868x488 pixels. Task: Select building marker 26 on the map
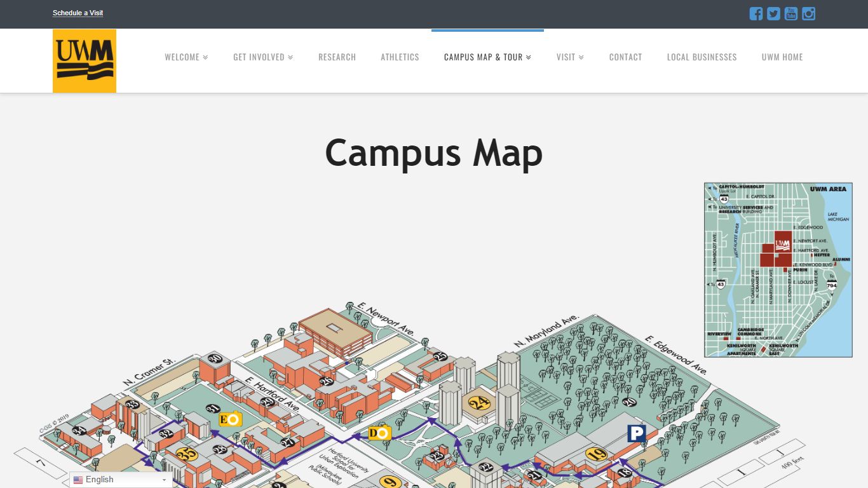(327, 381)
